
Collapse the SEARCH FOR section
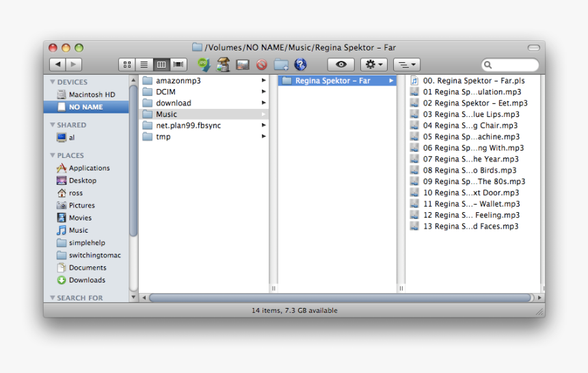pyautogui.click(x=53, y=298)
